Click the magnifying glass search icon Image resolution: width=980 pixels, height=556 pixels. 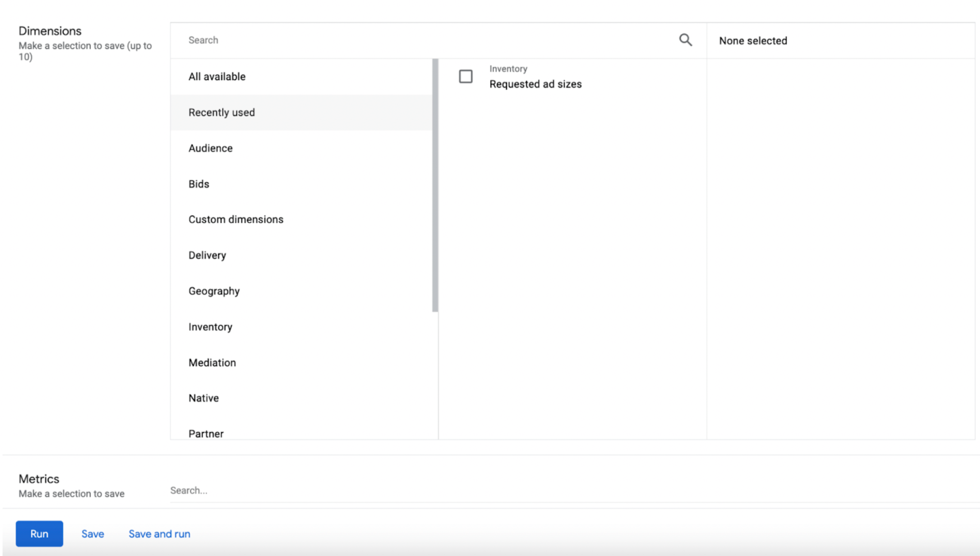point(685,40)
